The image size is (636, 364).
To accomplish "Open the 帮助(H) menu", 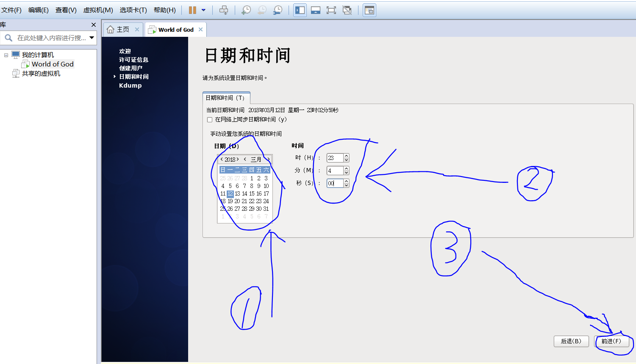I will pos(165,10).
